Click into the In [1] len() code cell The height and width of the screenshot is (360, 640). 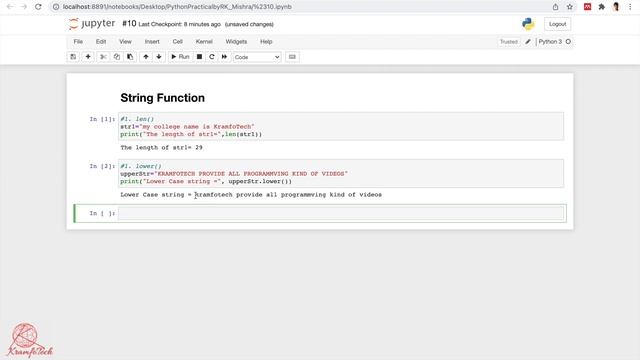tap(341, 127)
